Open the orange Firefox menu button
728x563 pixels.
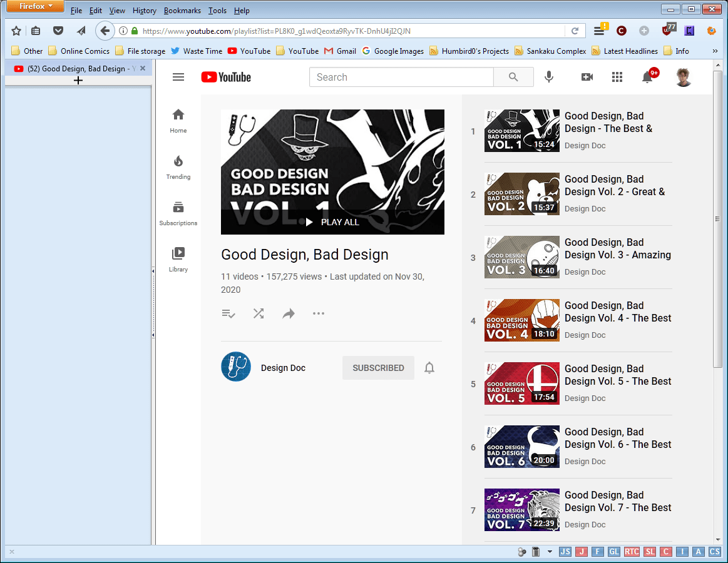[35, 7]
